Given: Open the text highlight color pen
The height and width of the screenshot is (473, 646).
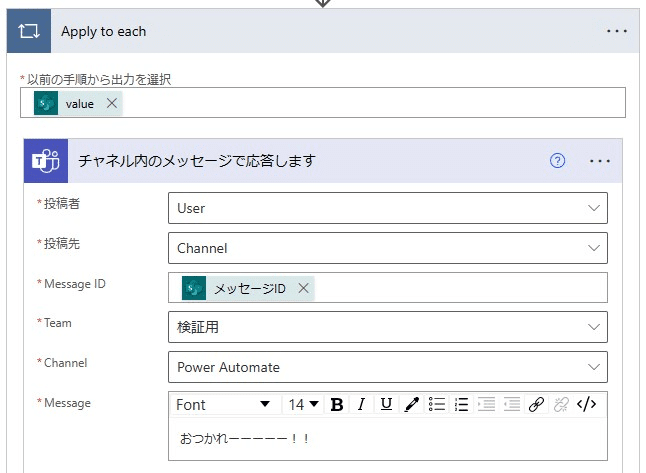Looking at the screenshot, I should (x=411, y=404).
